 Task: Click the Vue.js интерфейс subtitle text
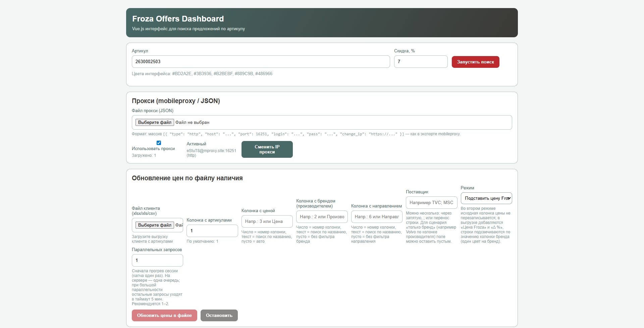[189, 29]
